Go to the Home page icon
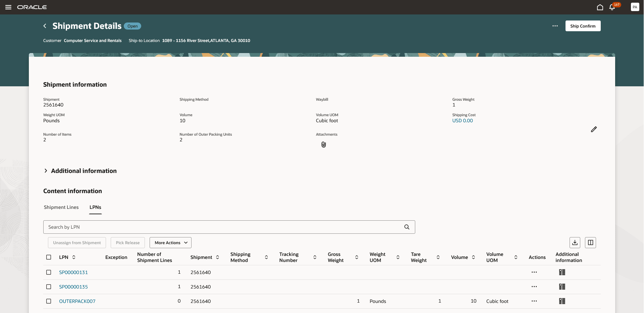Image resolution: width=644 pixels, height=313 pixels. 600,7
